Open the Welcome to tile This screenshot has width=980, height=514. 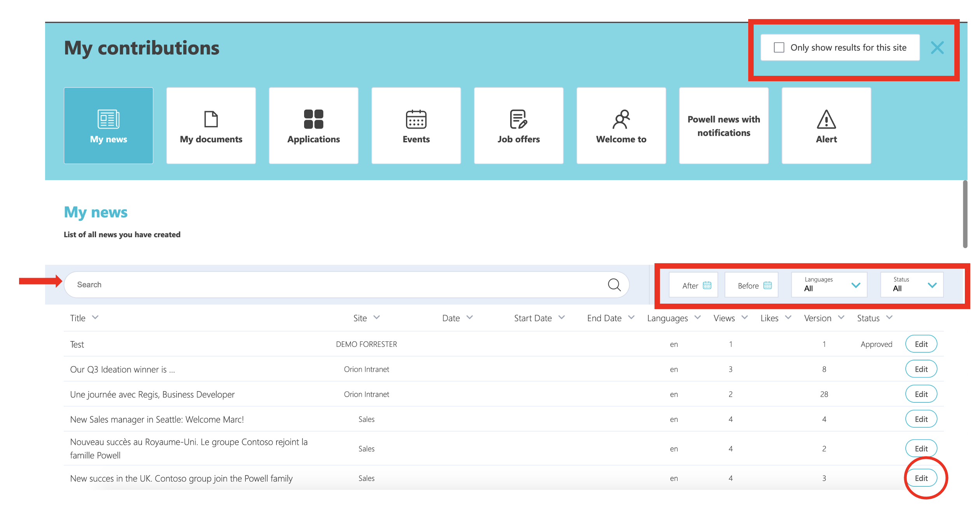click(621, 126)
